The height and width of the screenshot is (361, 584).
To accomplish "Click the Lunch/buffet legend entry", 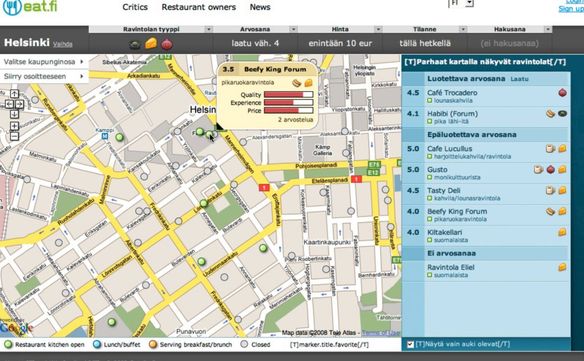I will click(x=117, y=345).
